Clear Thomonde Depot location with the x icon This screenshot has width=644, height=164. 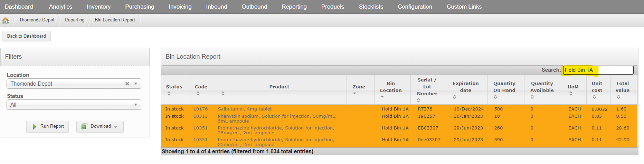[127, 84]
